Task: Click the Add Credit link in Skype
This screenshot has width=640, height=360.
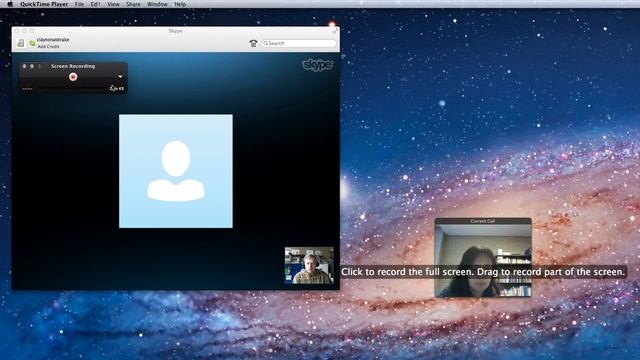Action: [48, 47]
